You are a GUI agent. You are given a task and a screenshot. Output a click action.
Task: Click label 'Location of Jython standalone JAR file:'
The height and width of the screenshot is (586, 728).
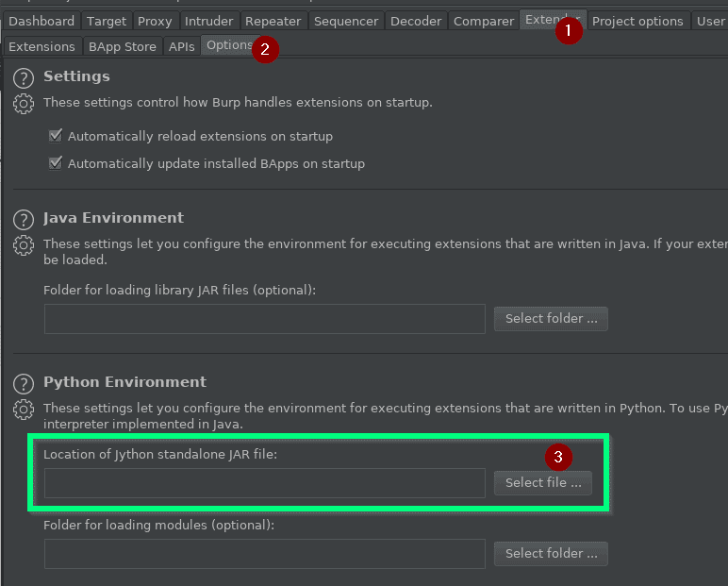pyautogui.click(x=160, y=454)
